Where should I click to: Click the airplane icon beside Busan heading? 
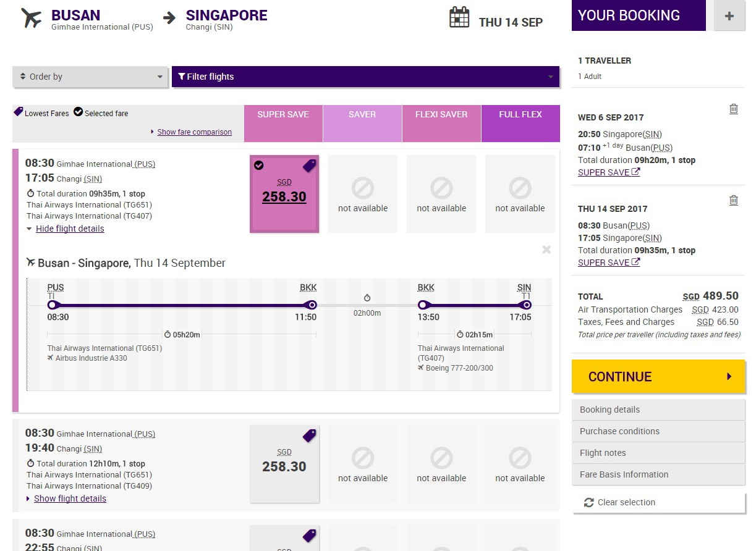click(x=32, y=18)
